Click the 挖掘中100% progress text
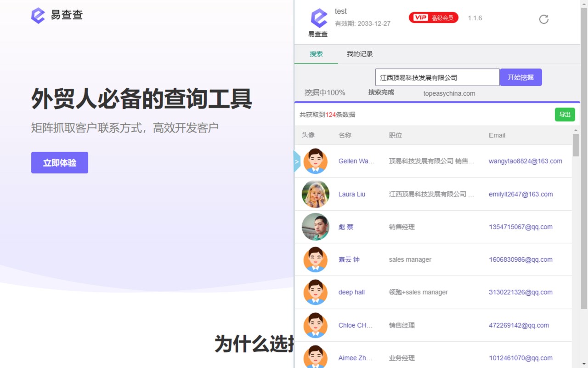Image resolution: width=588 pixels, height=368 pixels. (x=325, y=92)
